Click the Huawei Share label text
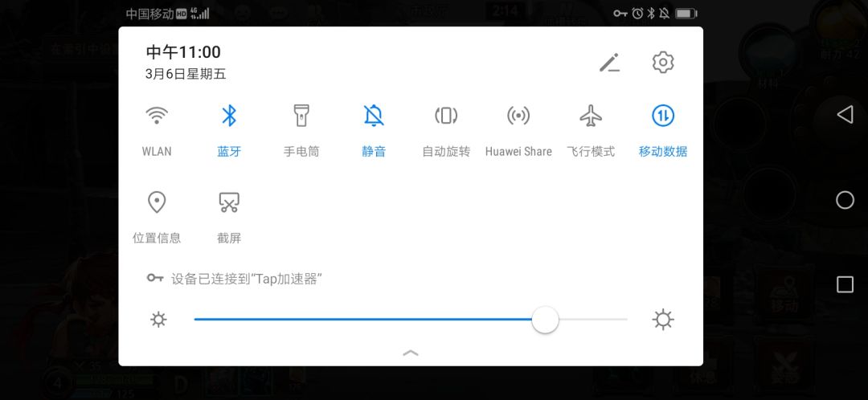The image size is (868, 400). [x=518, y=152]
